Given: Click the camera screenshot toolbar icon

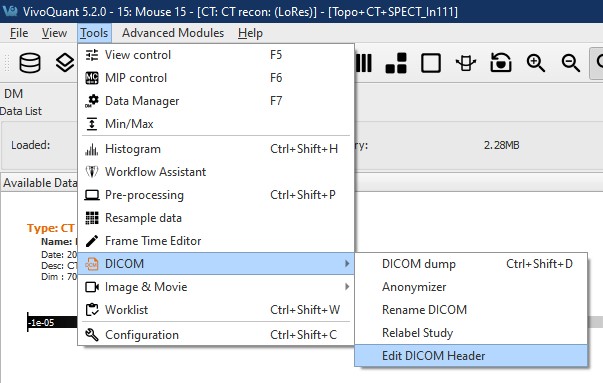Looking at the screenshot, I should tap(501, 63).
